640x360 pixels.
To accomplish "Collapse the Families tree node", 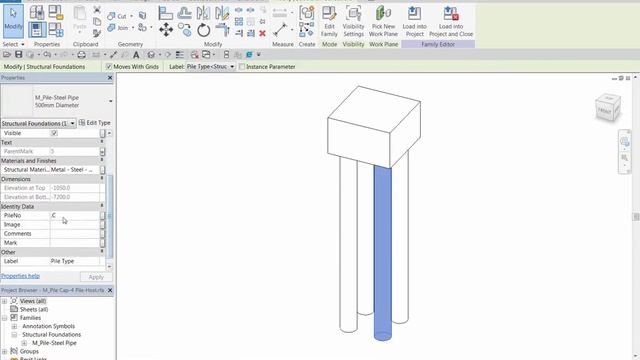I will 4,318.
